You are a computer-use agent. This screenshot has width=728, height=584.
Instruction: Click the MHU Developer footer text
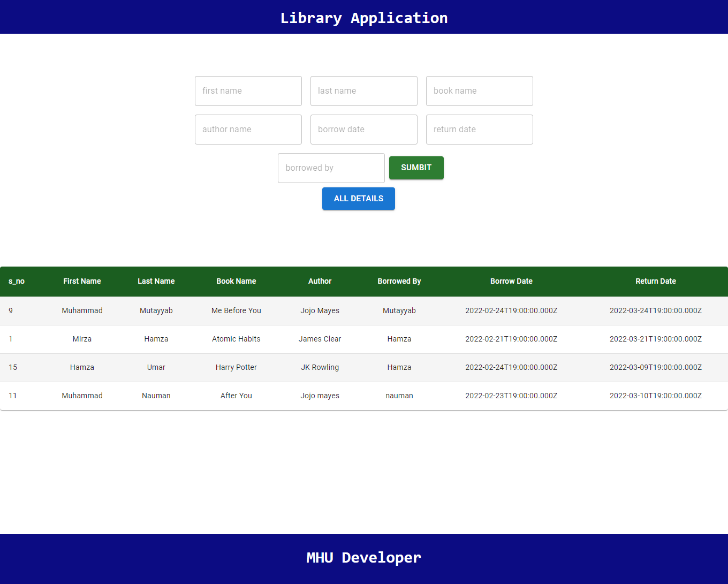tap(364, 558)
